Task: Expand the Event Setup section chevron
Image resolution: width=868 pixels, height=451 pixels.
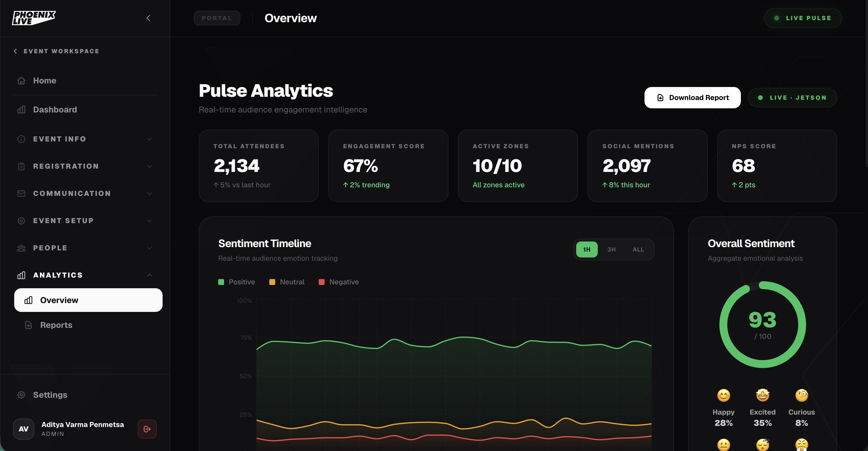Action: [150, 220]
